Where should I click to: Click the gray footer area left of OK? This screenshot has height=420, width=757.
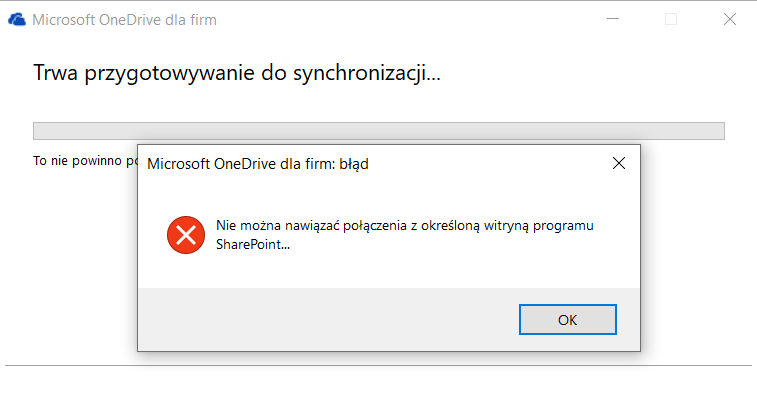[x=320, y=319]
